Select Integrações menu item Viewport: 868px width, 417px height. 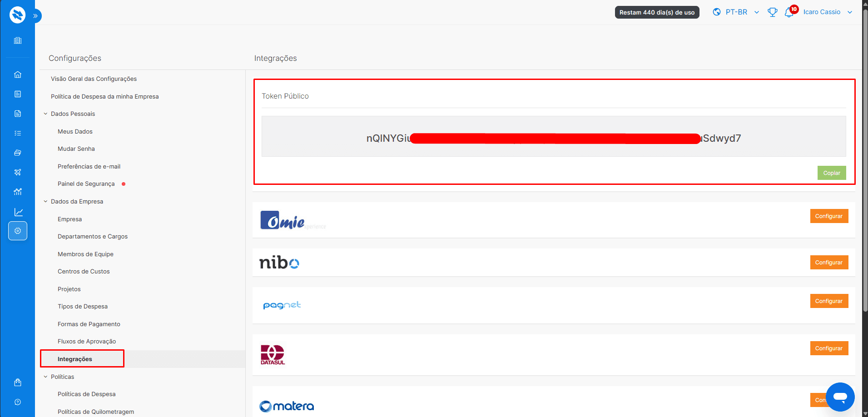pyautogui.click(x=74, y=359)
